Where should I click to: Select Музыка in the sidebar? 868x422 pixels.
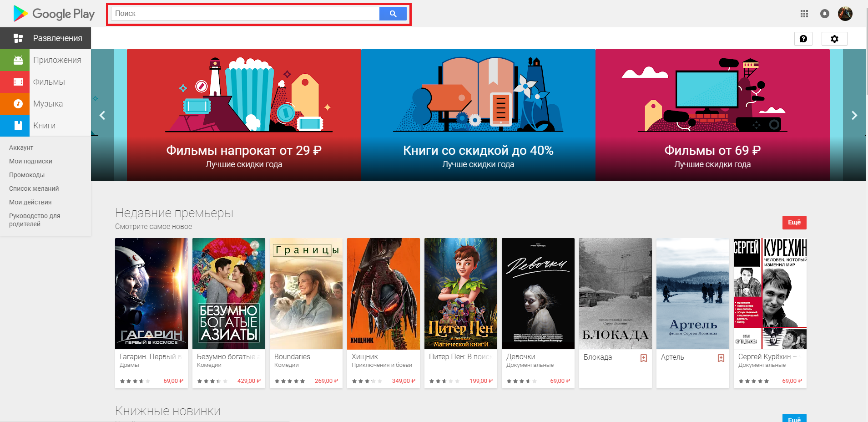point(45,104)
